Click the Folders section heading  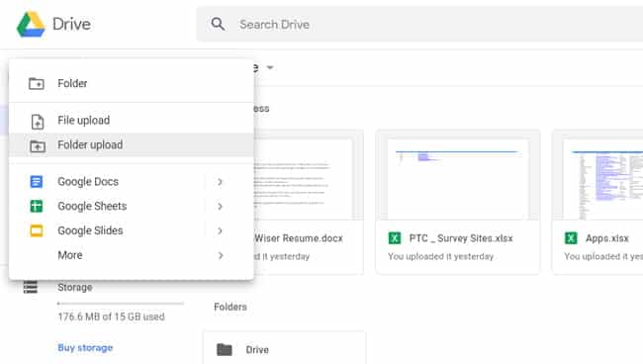(x=230, y=307)
